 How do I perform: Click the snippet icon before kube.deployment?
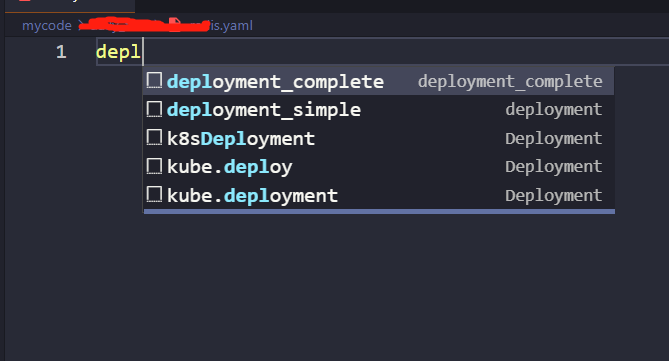tap(154, 195)
